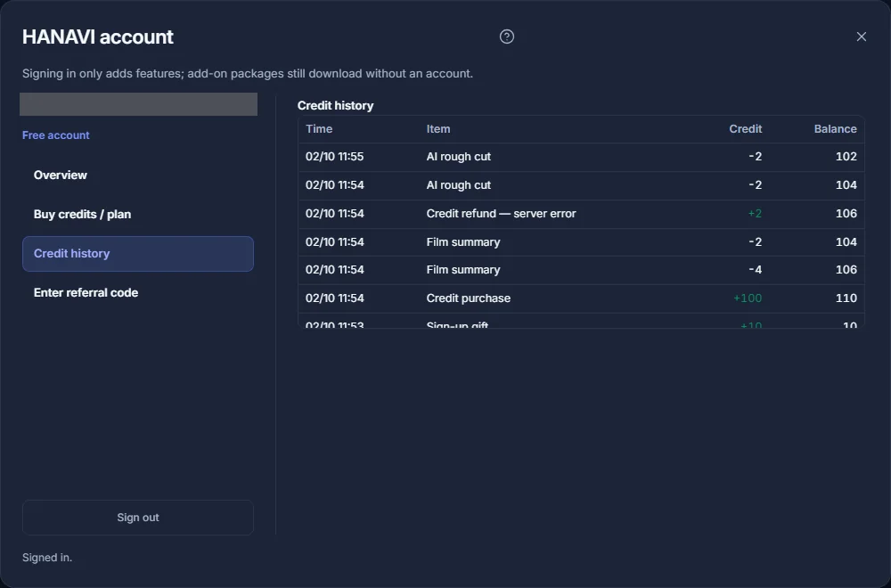891x588 pixels.
Task: Select AI rough cut in the 11:55 row
Action: tap(459, 157)
